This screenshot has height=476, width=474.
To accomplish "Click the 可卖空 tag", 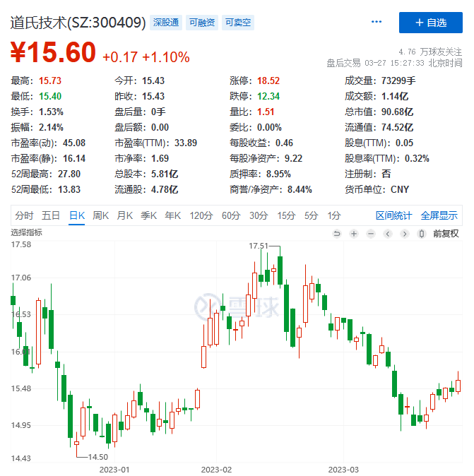I will point(238,23).
